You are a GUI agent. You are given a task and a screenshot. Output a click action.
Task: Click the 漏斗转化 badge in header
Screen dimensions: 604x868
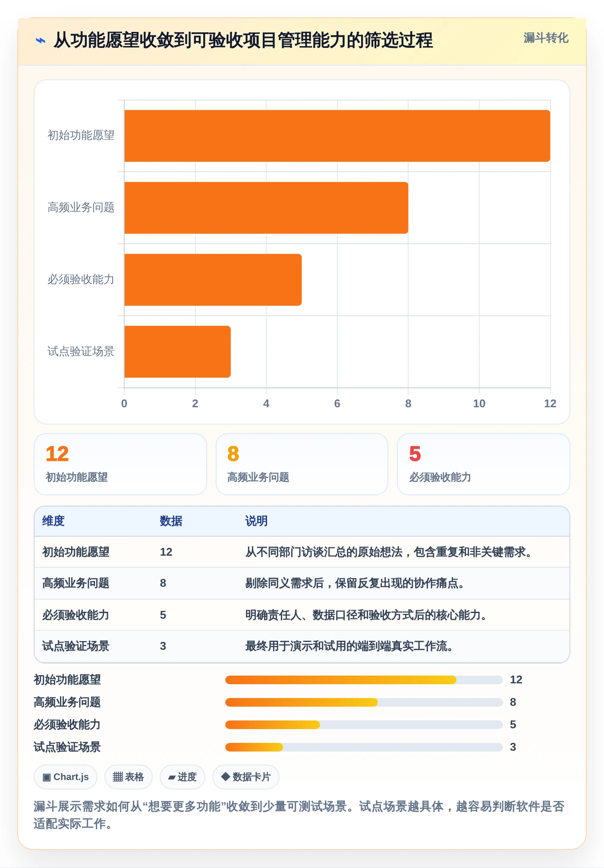tap(546, 38)
